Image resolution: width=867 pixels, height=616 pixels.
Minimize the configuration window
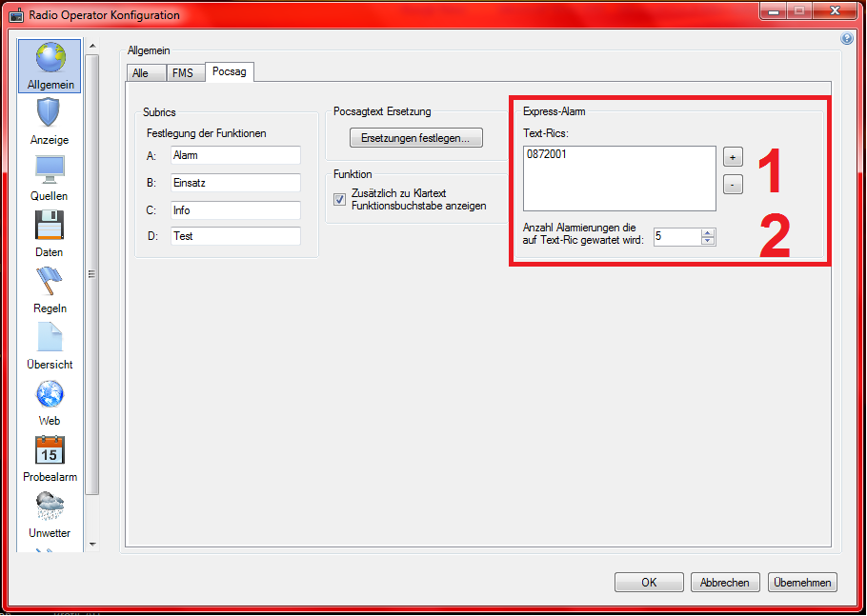tap(773, 11)
